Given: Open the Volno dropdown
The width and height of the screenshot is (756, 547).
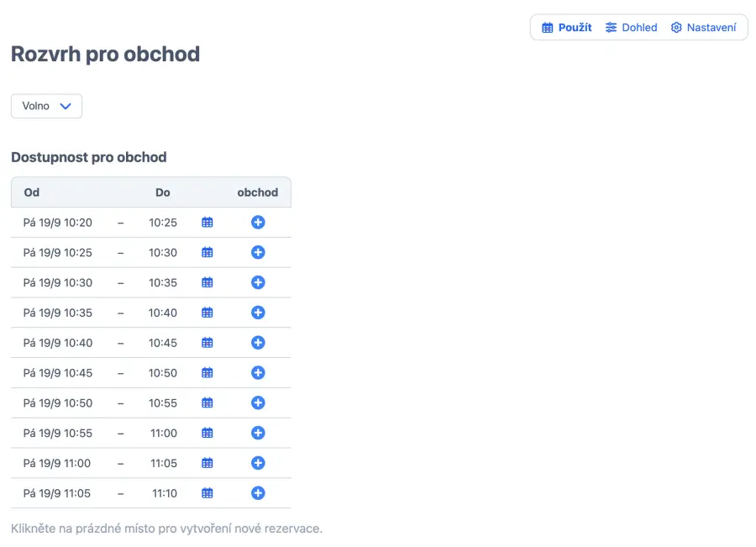Looking at the screenshot, I should 46,106.
